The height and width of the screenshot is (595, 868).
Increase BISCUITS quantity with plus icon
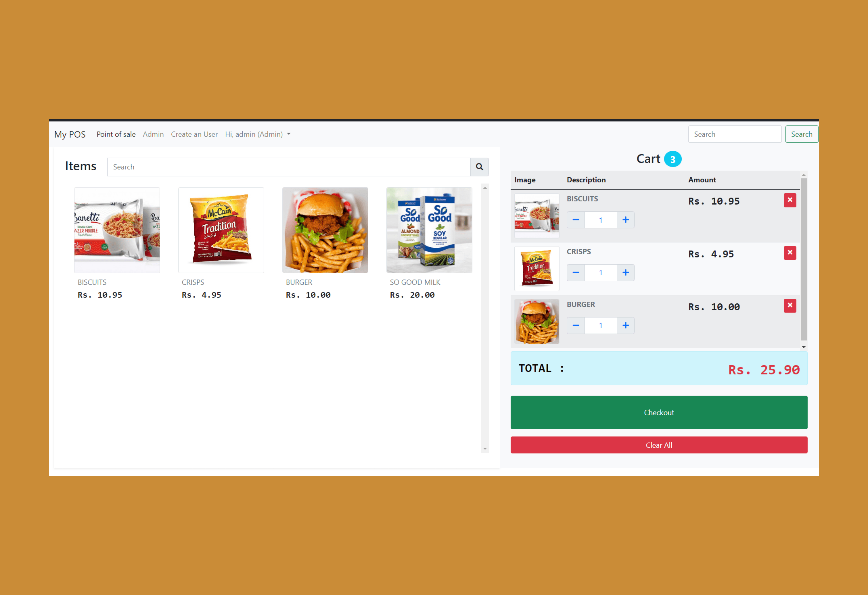625,220
